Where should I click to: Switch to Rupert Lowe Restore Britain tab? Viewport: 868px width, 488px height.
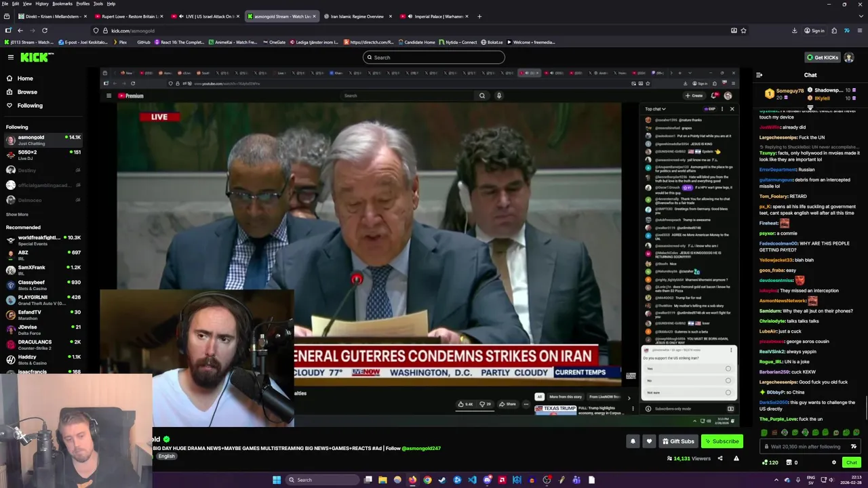click(128, 16)
